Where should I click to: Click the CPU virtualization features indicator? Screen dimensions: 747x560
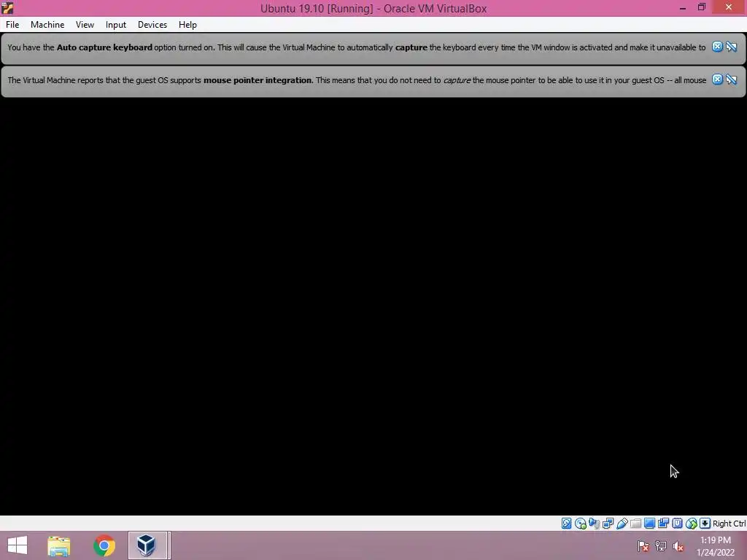pos(677,524)
